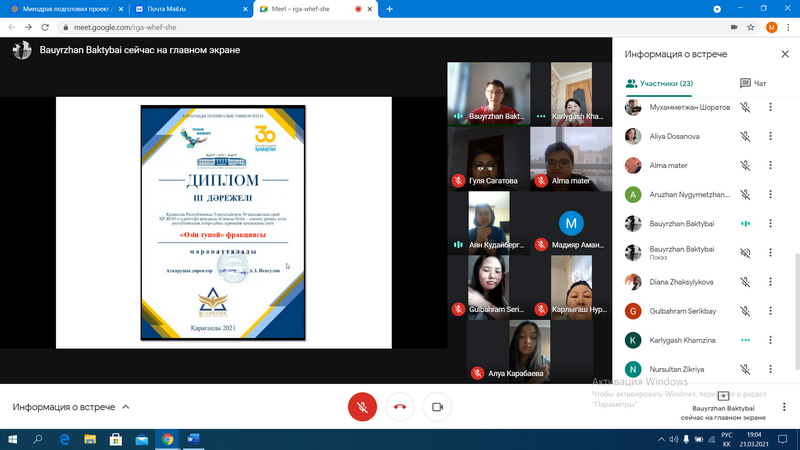Mute Aliya Dosanova's microphone icon
Viewport: 800px width, 450px height.
(x=745, y=136)
